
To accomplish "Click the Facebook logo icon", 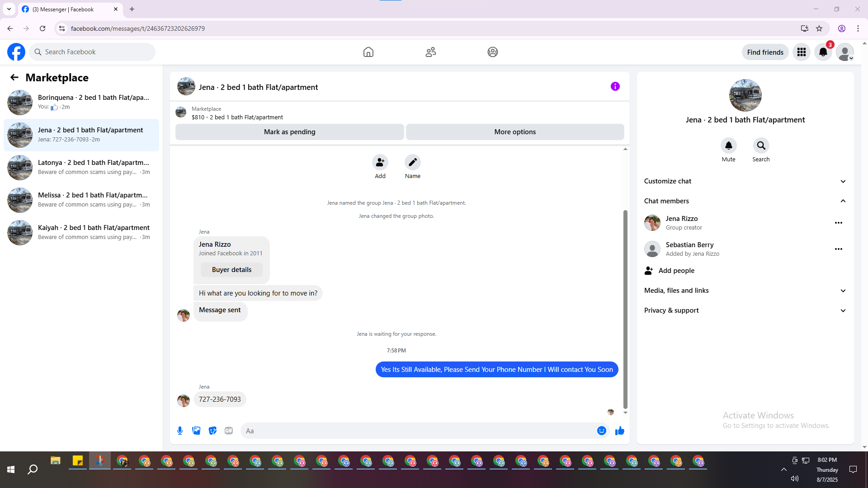I will 16,52.
